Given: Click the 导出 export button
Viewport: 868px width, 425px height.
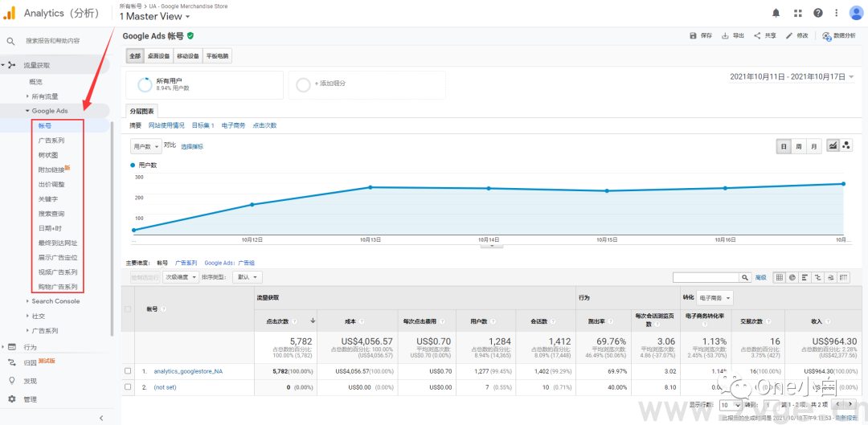Looking at the screenshot, I should [x=732, y=35].
